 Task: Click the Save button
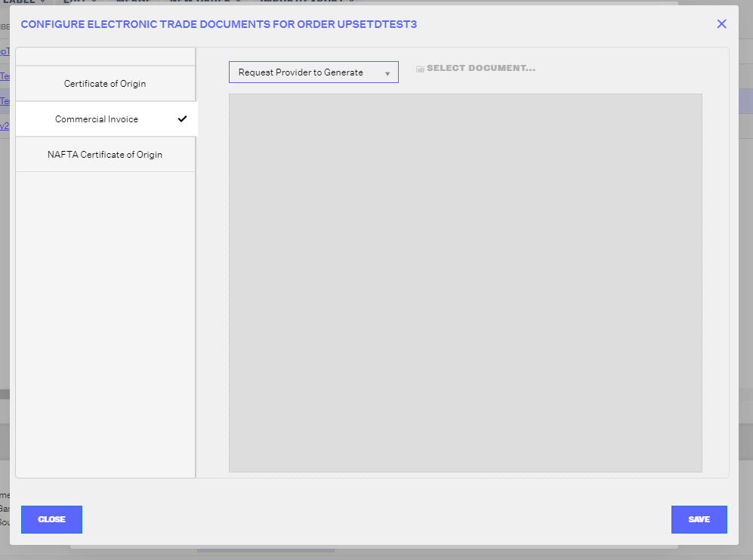[699, 519]
